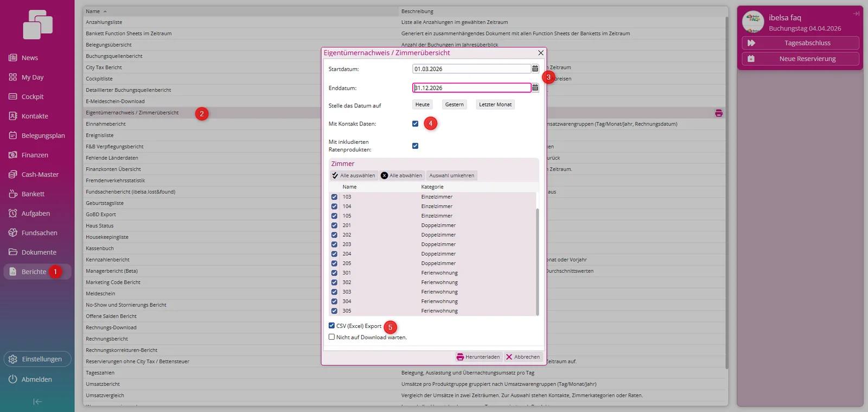This screenshot has height=412, width=868.
Task: Enable Nicht auf Download warten checkbox
Action: click(x=331, y=337)
